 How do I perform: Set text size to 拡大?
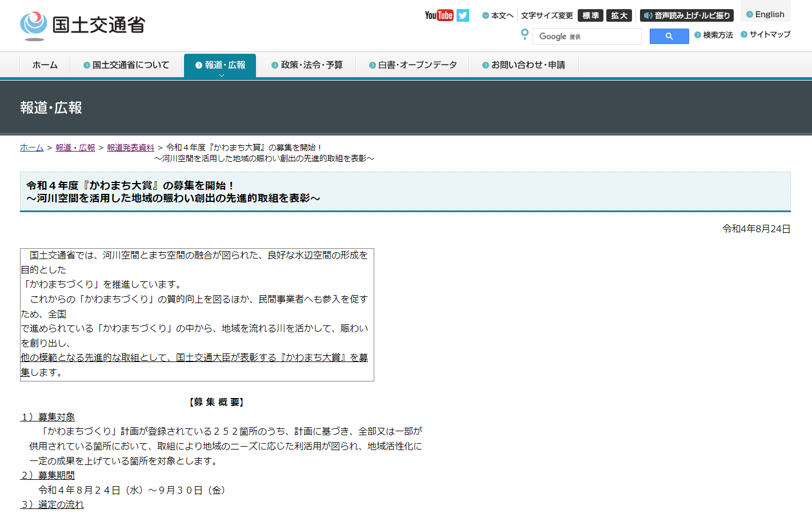tap(619, 15)
